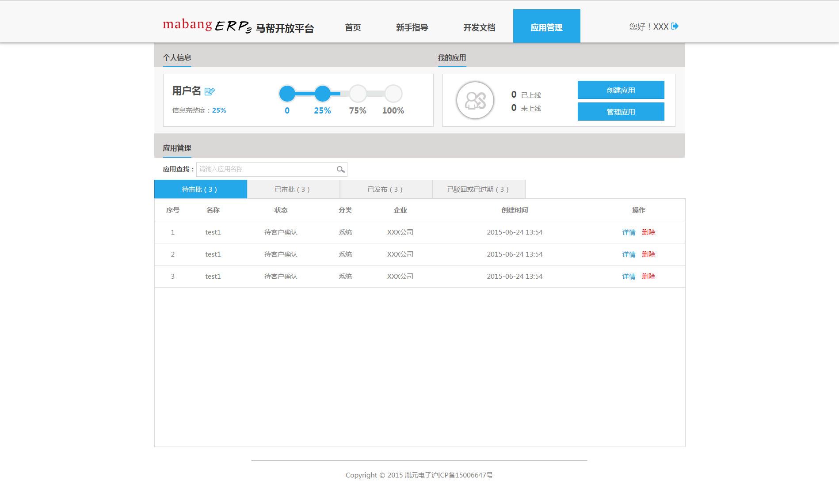Switch to the 已发布 tab
The height and width of the screenshot is (504, 839).
point(386,189)
